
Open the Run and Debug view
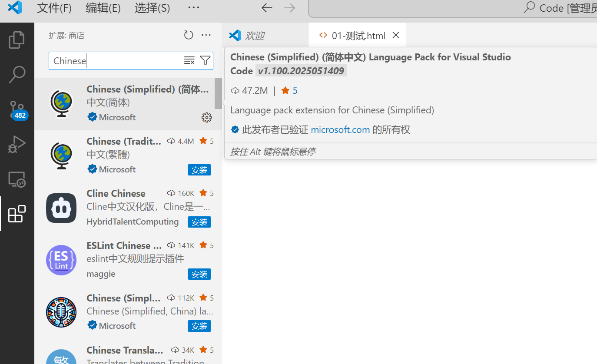pos(17,144)
